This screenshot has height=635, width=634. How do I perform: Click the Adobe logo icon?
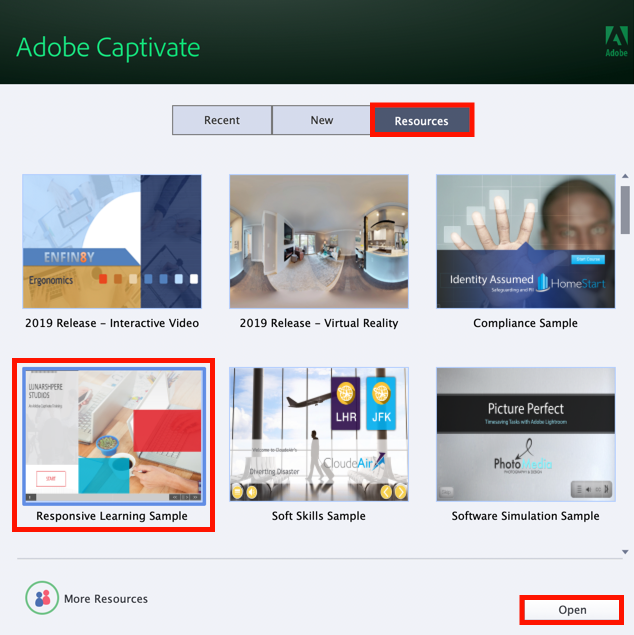point(616,41)
